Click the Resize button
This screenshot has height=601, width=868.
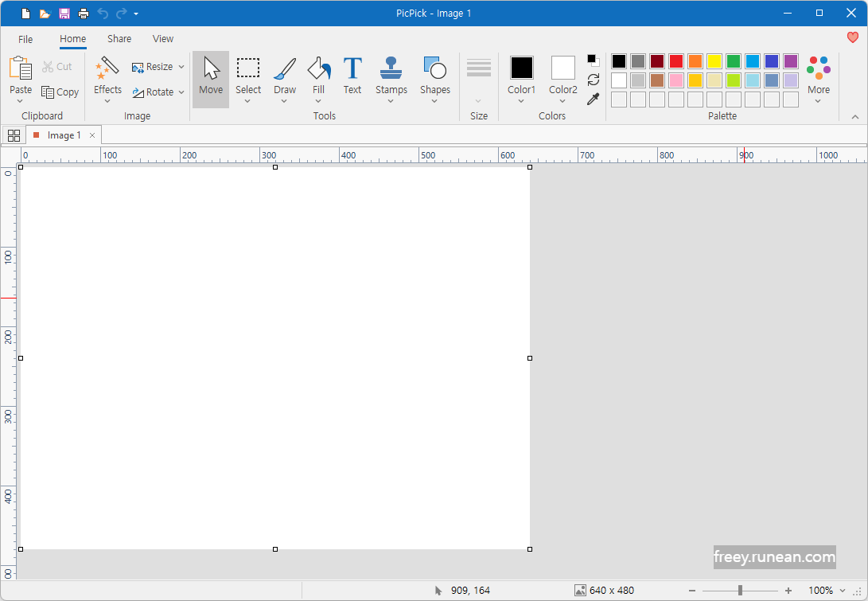click(153, 67)
